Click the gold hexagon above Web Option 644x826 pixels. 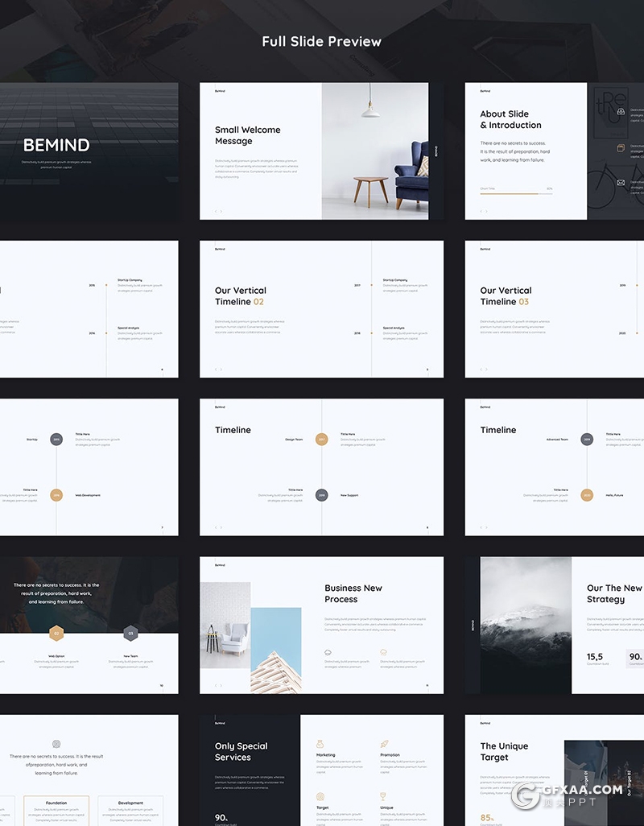coord(56,634)
